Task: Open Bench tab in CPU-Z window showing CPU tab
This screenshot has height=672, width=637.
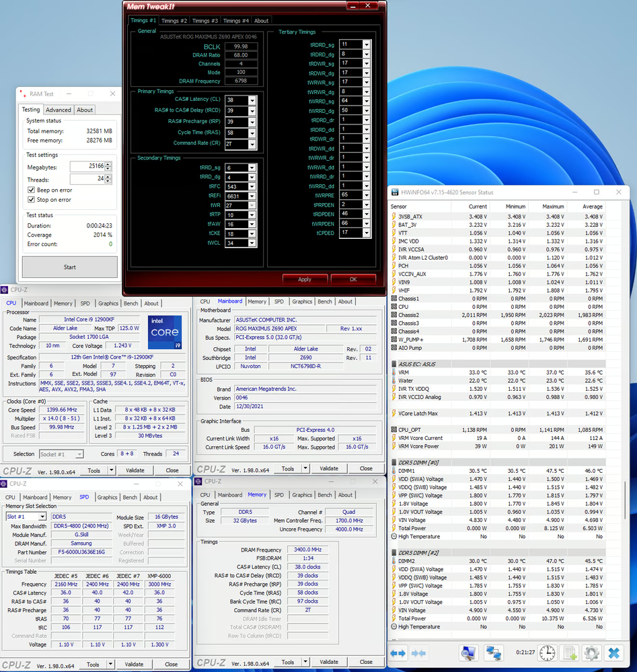Action: click(x=130, y=303)
